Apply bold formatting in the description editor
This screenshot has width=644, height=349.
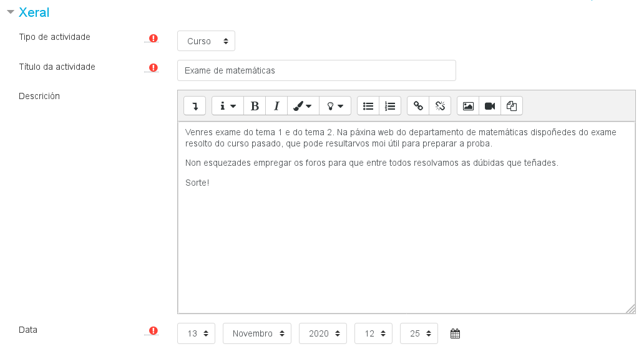[255, 106]
